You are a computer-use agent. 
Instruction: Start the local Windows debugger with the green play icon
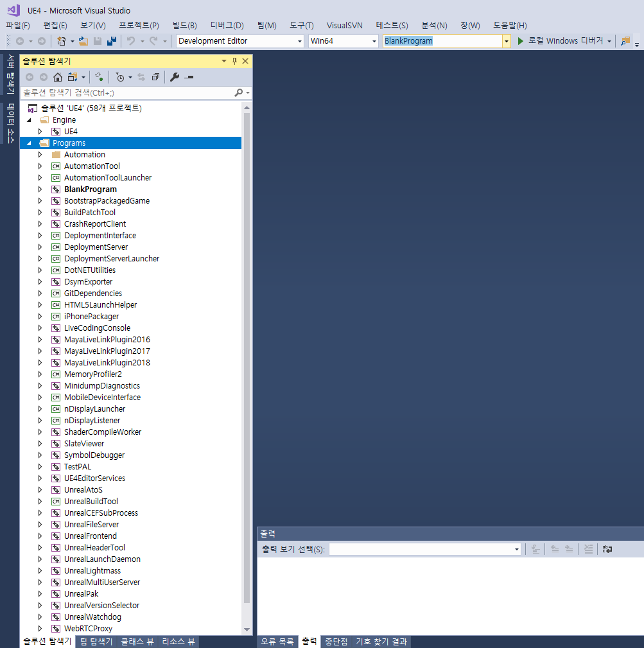point(521,41)
